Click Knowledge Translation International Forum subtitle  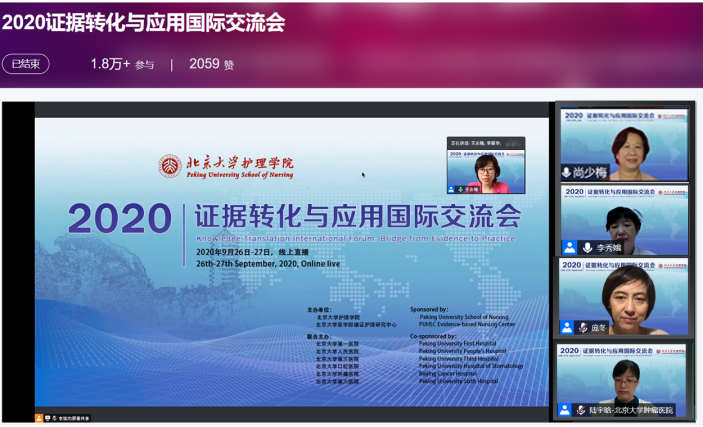(356, 238)
